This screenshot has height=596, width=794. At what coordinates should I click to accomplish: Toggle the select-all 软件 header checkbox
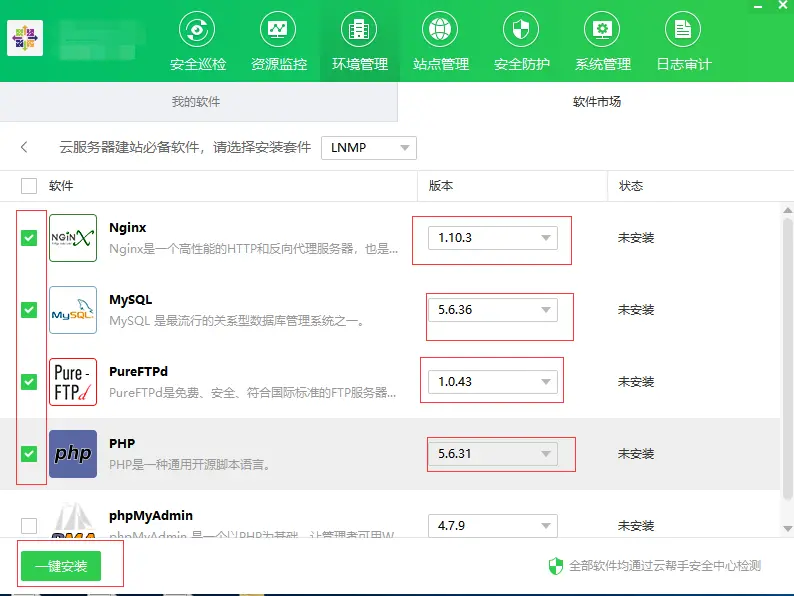29,186
